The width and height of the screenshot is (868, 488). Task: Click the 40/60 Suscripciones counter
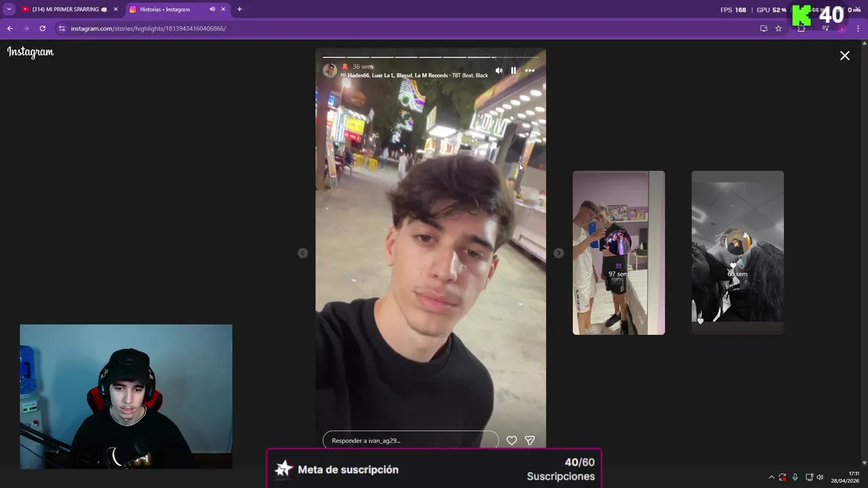[x=561, y=469]
